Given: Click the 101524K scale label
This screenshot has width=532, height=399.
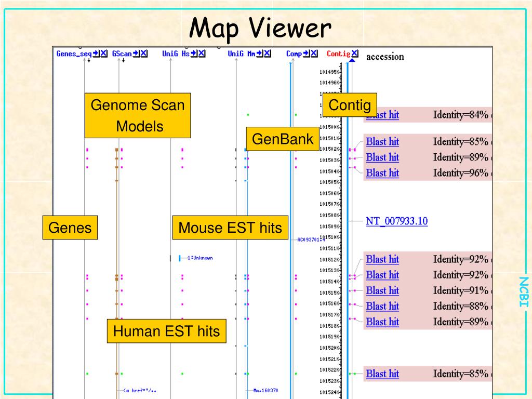Looking at the screenshot, I should [x=329, y=392].
